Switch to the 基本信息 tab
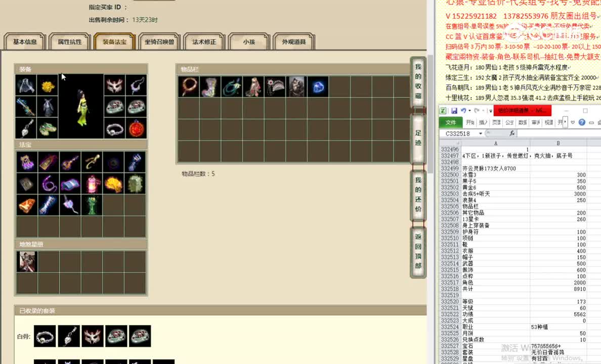Screen dimensions: 601x364 (x=24, y=42)
